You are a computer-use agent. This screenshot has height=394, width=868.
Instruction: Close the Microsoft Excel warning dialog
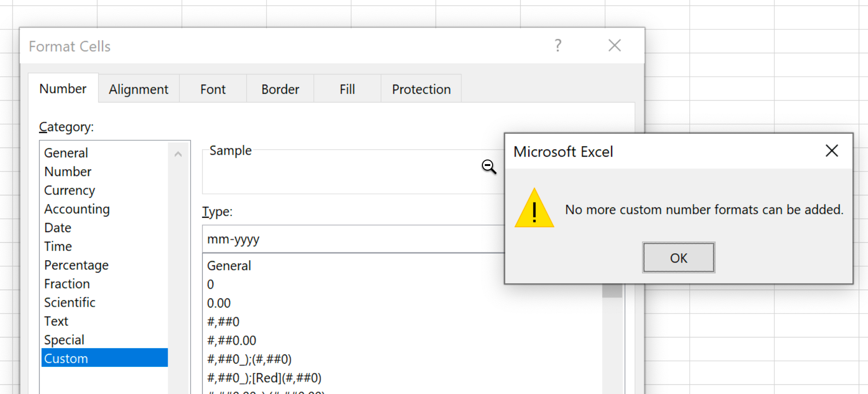coord(832,151)
